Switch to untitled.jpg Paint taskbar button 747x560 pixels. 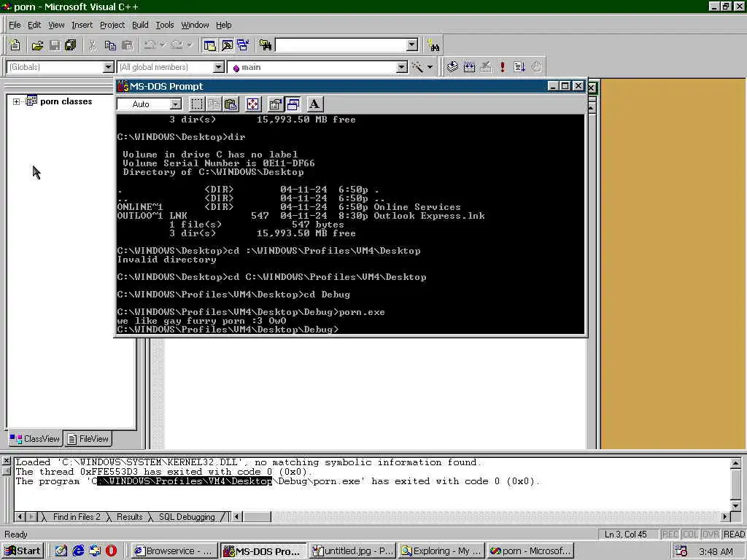[352, 551]
